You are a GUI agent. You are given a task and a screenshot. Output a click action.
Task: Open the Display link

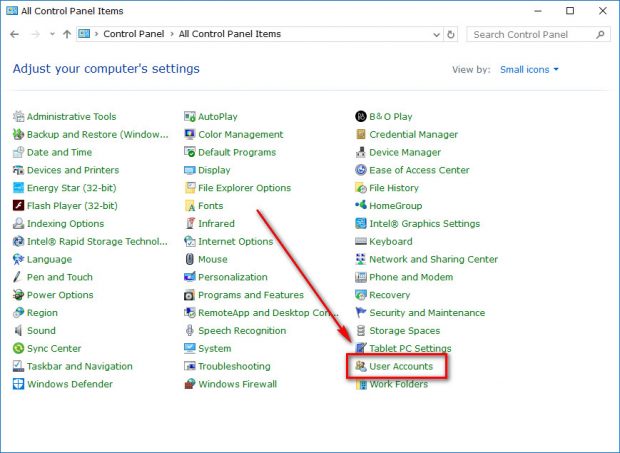[x=214, y=170]
